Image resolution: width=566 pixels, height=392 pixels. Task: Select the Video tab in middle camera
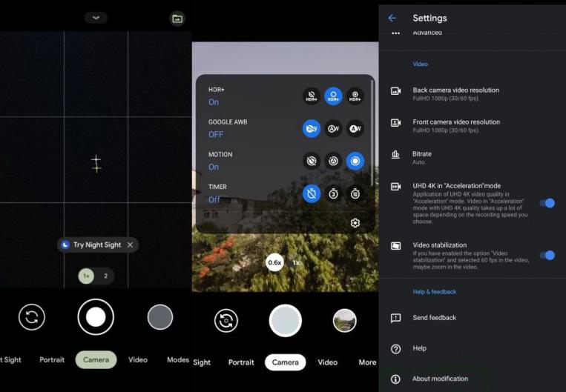click(328, 362)
